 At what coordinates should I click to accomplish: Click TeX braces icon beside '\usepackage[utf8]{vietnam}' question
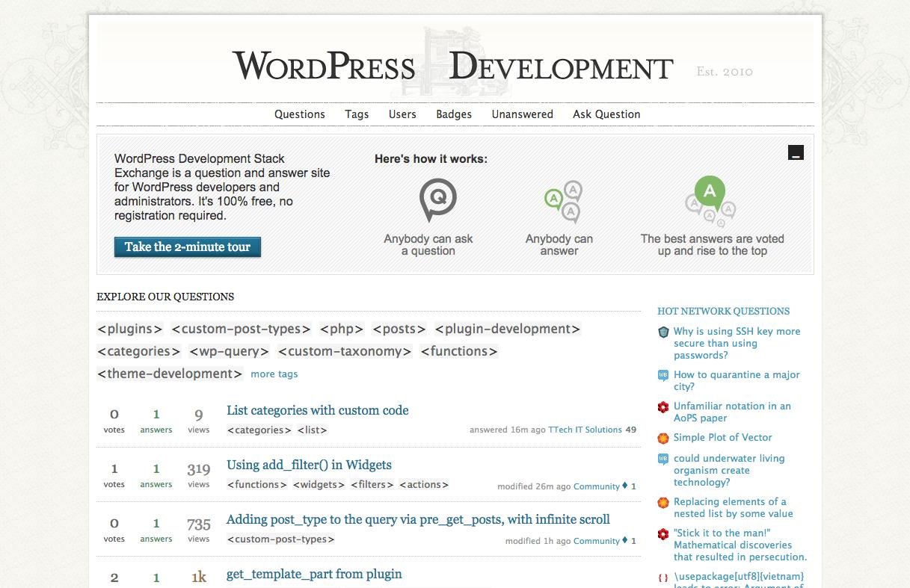(662, 578)
